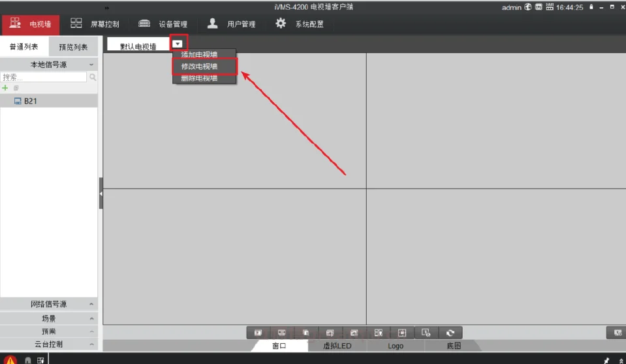Open the 屏幕控制 screen control module
This screenshot has width=626, height=364.
[x=95, y=24]
